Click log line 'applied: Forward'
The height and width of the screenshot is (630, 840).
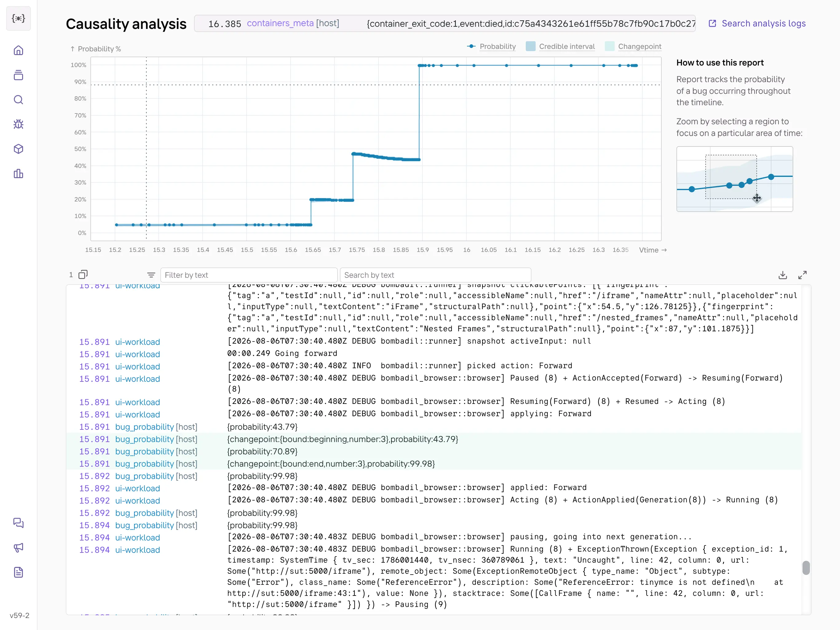434,488
